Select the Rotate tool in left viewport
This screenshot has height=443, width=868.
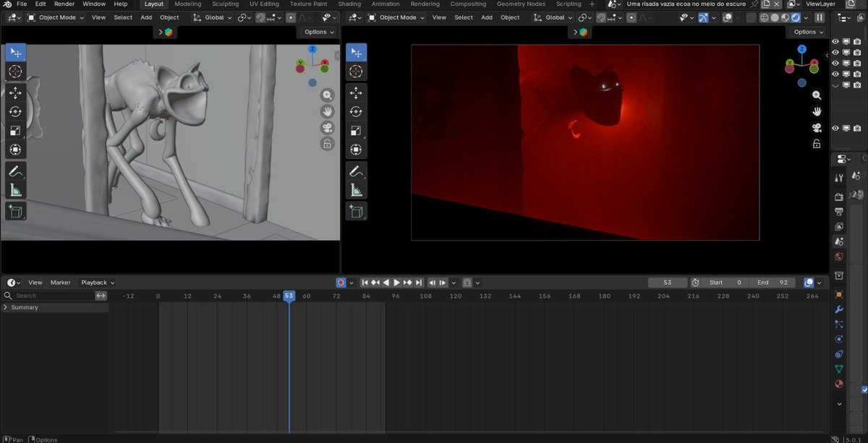[x=16, y=112]
